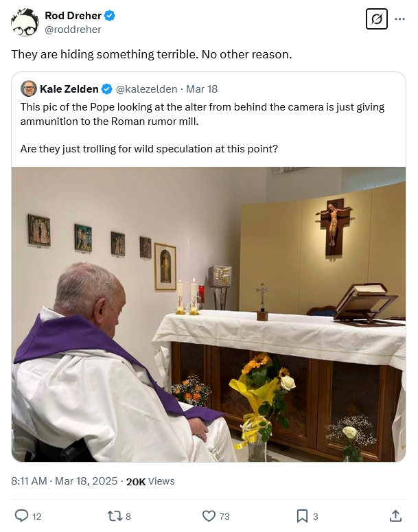
Task: Share the post via upload arrow icon
Action: tap(395, 516)
